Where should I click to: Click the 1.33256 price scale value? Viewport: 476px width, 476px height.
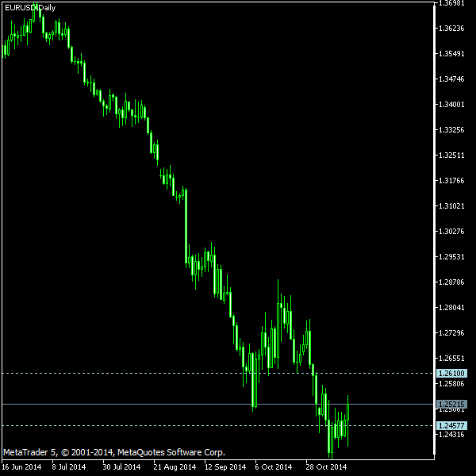tap(451, 130)
